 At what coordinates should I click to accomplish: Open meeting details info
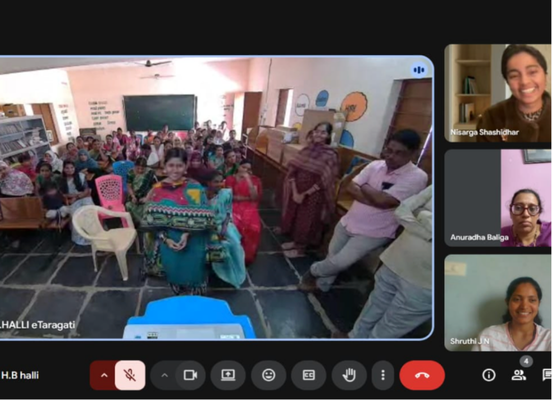(x=489, y=375)
